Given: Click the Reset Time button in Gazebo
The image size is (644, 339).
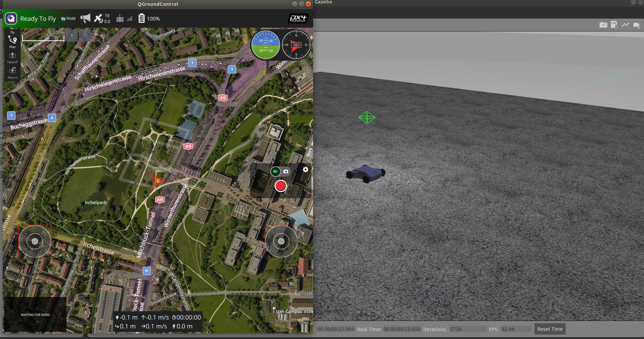Looking at the screenshot, I should [550, 329].
